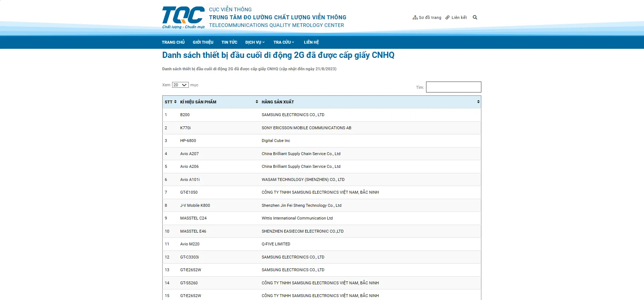Go to TRANG CHỦ page
The image size is (644, 300).
(173, 42)
